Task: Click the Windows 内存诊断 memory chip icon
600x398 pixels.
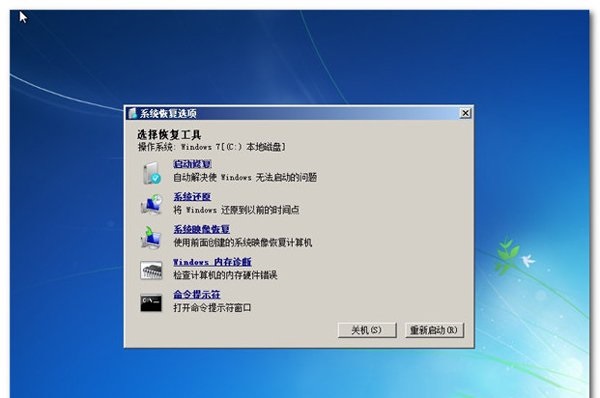Action: coord(151,270)
